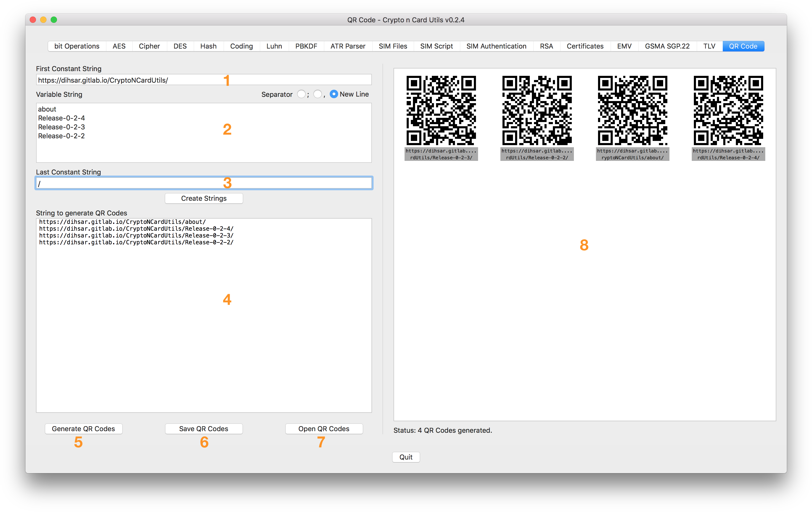Open the RSA tab
The width and height of the screenshot is (812, 512).
point(546,46)
